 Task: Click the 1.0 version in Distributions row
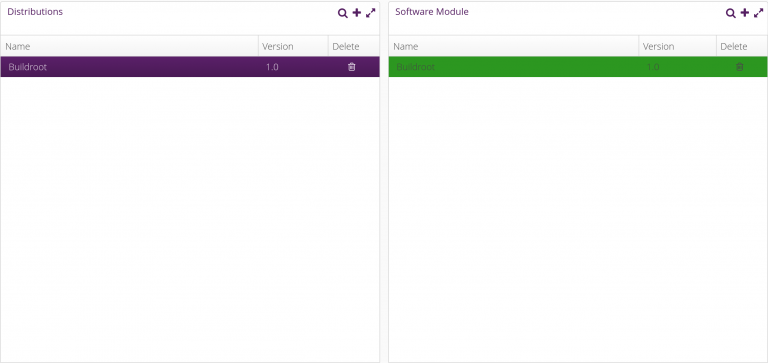point(272,67)
